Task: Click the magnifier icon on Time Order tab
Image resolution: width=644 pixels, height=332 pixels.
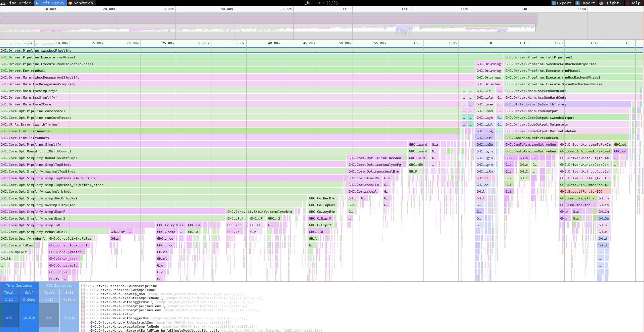Action: [3, 3]
